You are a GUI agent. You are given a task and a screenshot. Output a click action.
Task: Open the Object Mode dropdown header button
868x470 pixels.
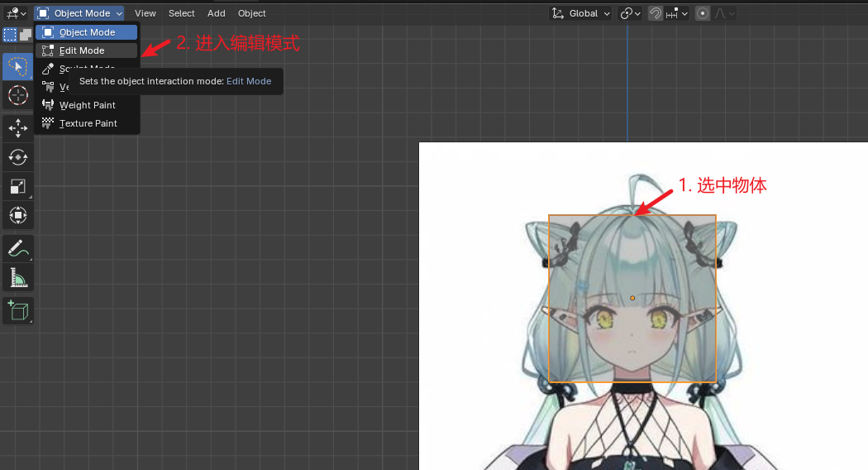[79, 13]
